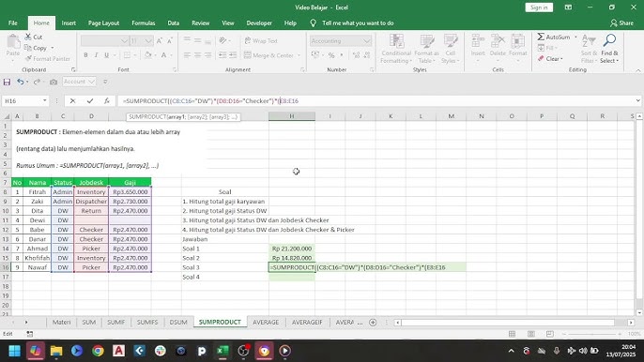This screenshot has height=362, width=644.
Task: Click the Format Painter icon
Action: pyautogui.click(x=28, y=59)
